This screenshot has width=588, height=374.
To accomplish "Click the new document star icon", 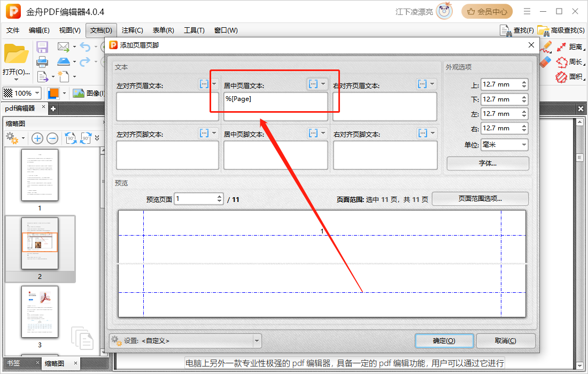I will 64,76.
